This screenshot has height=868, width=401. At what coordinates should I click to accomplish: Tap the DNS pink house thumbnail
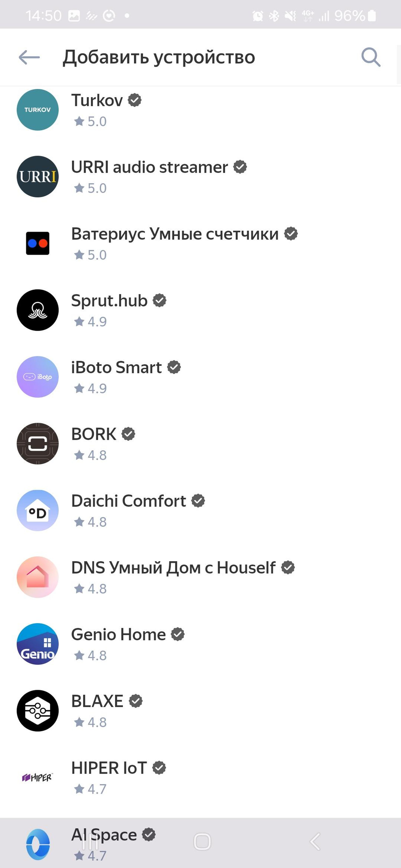click(x=37, y=577)
